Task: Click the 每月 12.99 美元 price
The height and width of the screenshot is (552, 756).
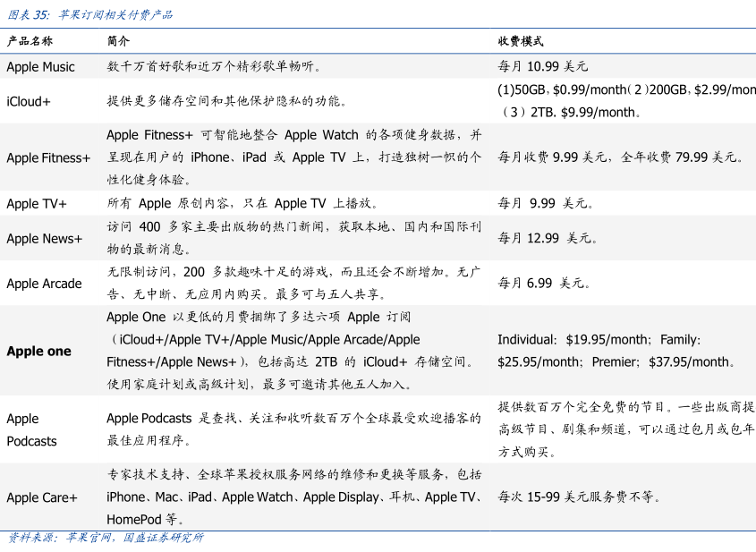Action: 548,238
